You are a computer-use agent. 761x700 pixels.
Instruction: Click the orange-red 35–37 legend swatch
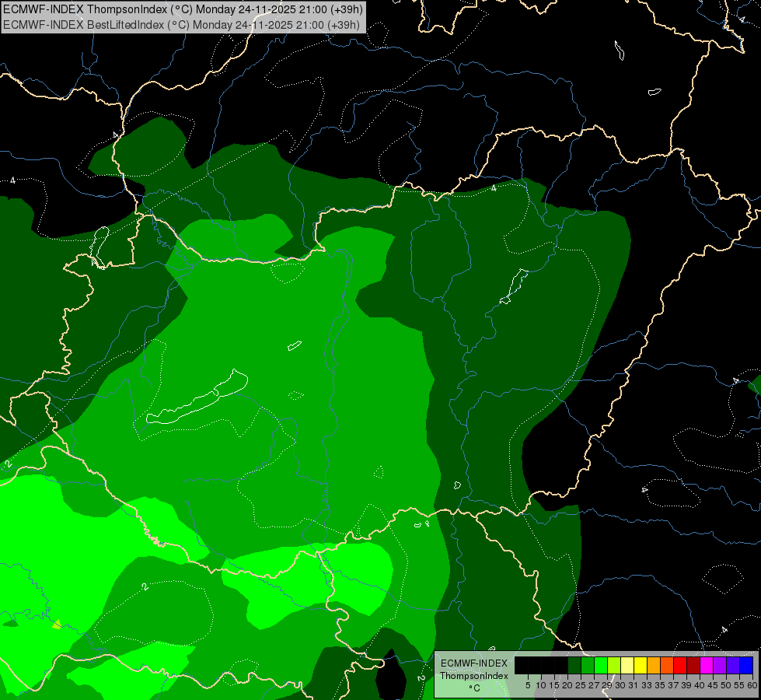(x=667, y=665)
